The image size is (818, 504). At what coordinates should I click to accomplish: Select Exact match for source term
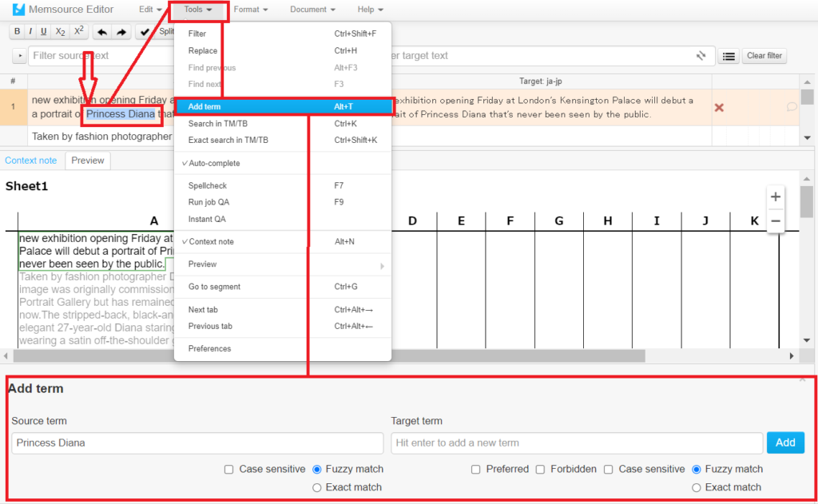(317, 487)
